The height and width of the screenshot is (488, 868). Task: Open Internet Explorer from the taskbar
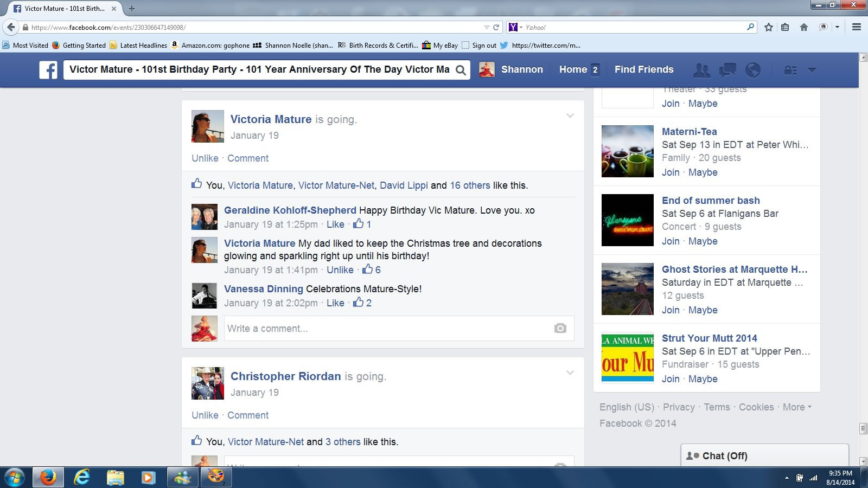coord(82,478)
